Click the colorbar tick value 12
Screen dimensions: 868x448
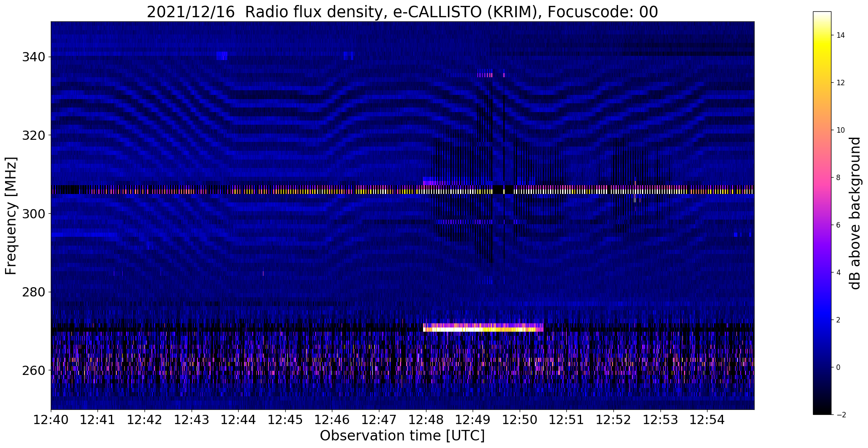tap(841, 83)
